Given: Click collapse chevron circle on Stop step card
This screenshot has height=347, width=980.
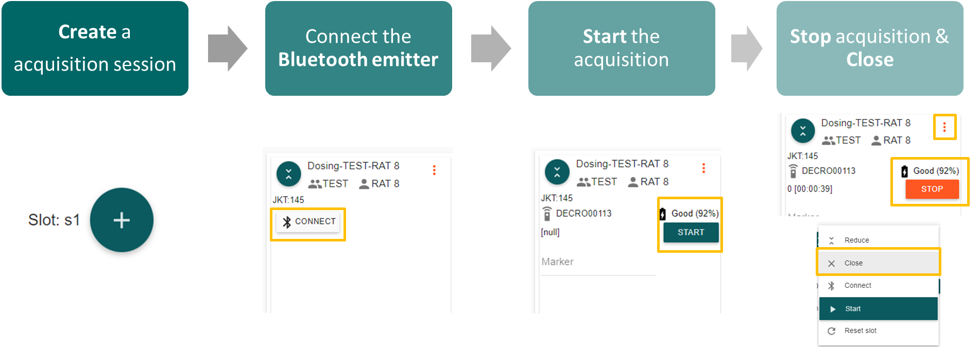Looking at the screenshot, I should pos(803,131).
